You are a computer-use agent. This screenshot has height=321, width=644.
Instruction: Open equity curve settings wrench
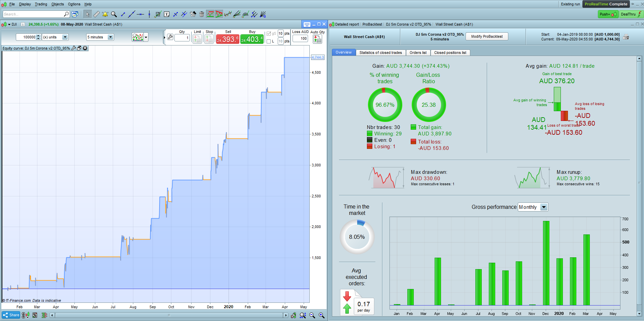74,48
